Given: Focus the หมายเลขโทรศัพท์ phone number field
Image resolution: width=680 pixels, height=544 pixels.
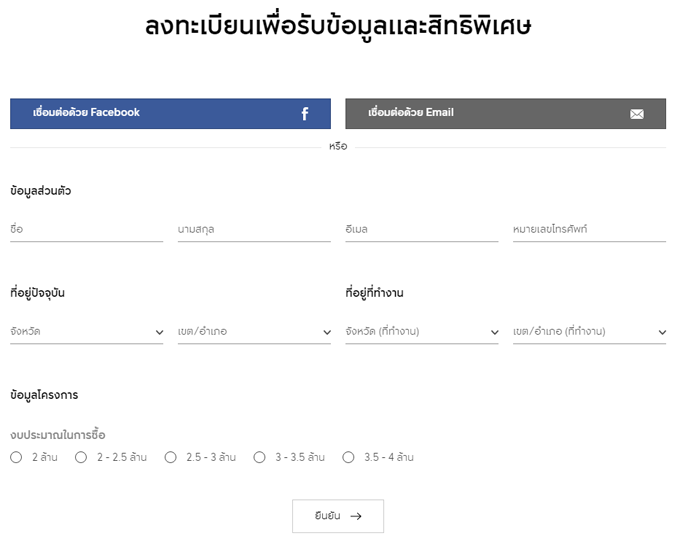Looking at the screenshot, I should point(589,229).
